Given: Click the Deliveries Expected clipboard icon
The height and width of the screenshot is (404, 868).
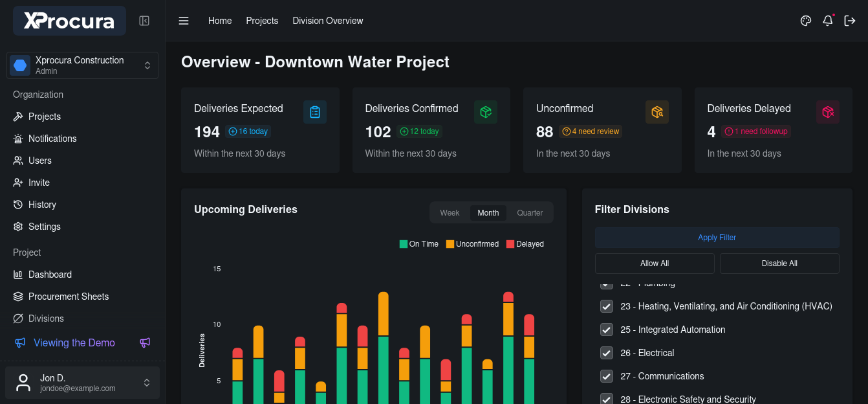Looking at the screenshot, I should [x=315, y=112].
